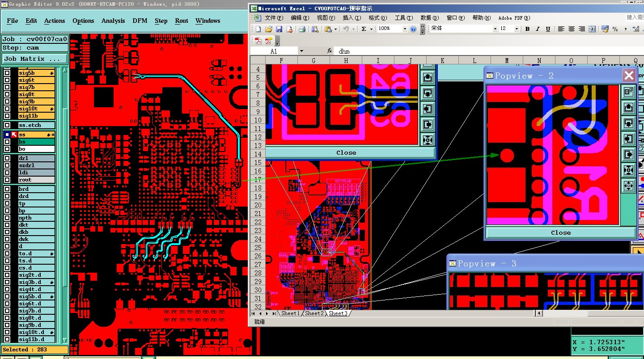Click the Excel horizontal scrollbar

pos(589,313)
